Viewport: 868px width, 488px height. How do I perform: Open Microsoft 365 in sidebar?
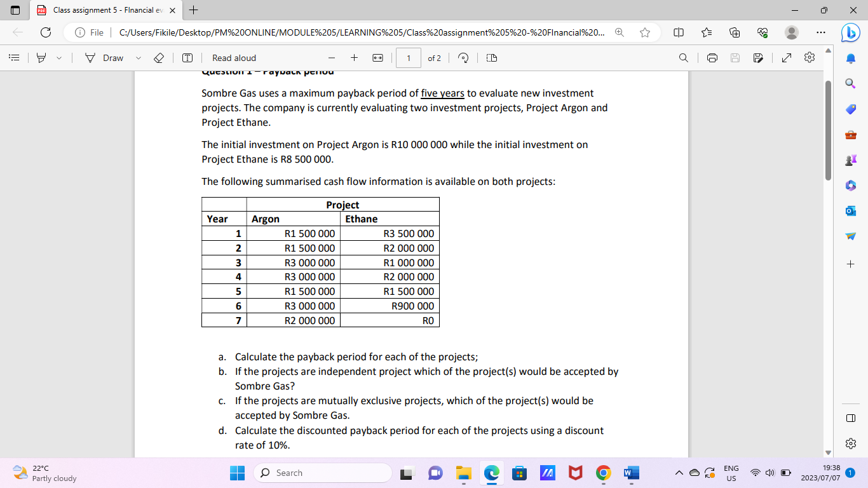(x=850, y=185)
